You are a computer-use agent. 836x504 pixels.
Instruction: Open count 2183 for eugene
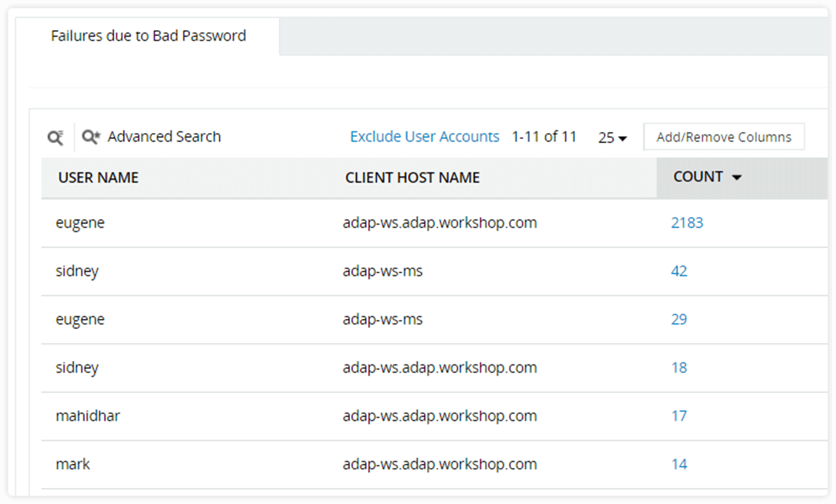(687, 222)
